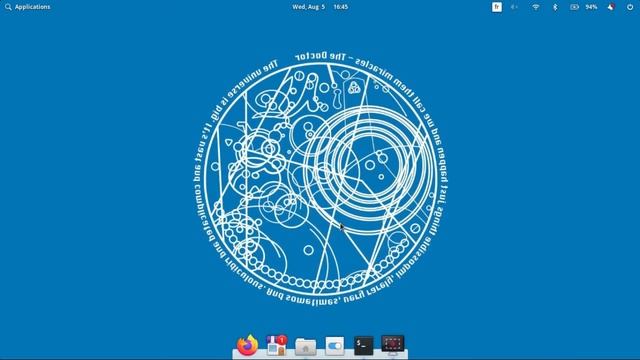
Task: Open the Applications launcher menu
Action: [x=27, y=7]
